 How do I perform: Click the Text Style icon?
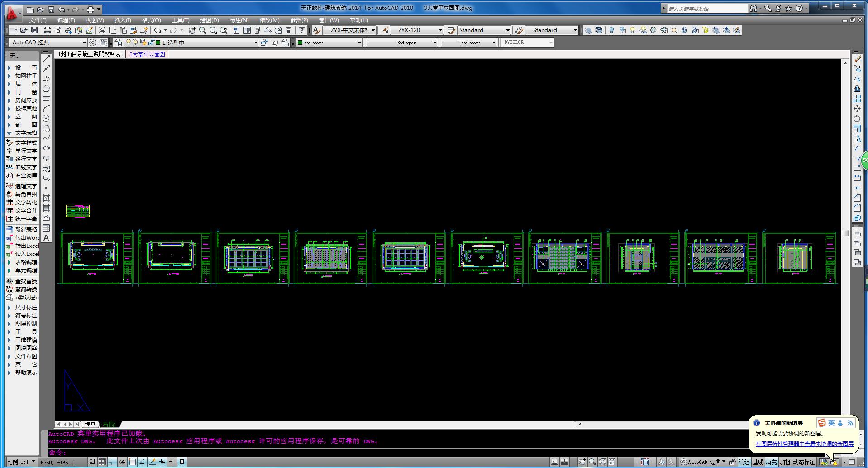tap(317, 30)
